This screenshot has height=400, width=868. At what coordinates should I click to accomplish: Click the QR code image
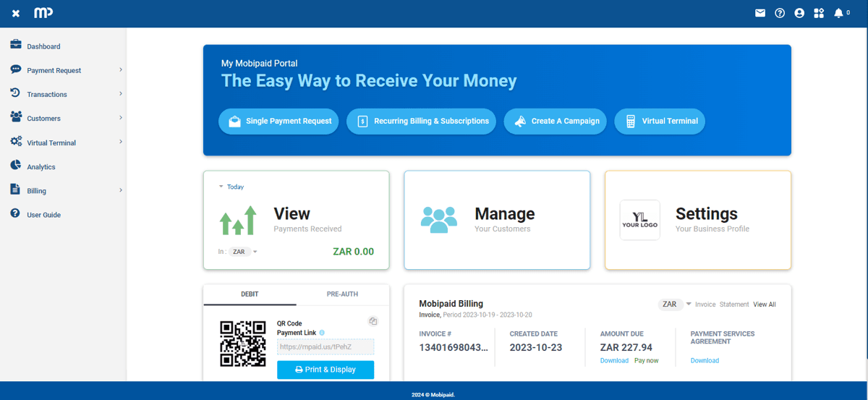tap(244, 344)
